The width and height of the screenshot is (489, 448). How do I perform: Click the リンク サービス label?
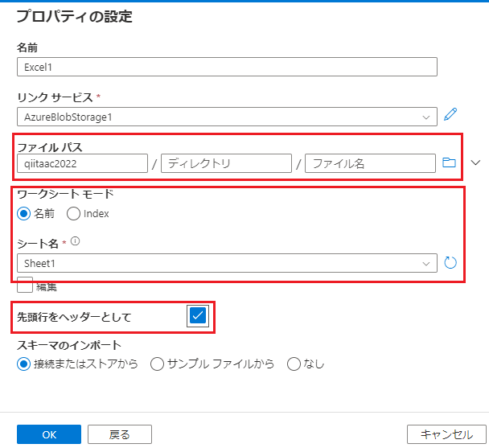point(55,97)
